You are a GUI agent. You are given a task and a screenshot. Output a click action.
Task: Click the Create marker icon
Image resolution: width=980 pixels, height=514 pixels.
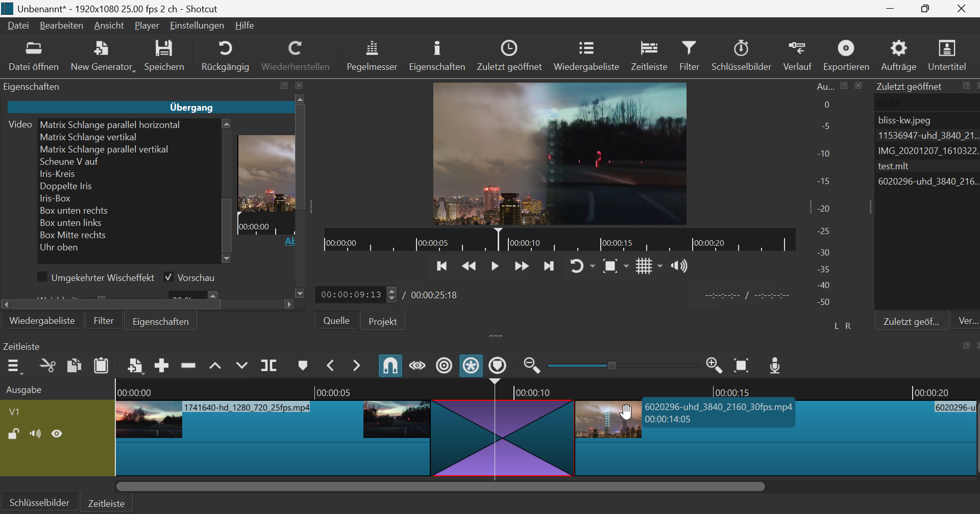(303, 366)
